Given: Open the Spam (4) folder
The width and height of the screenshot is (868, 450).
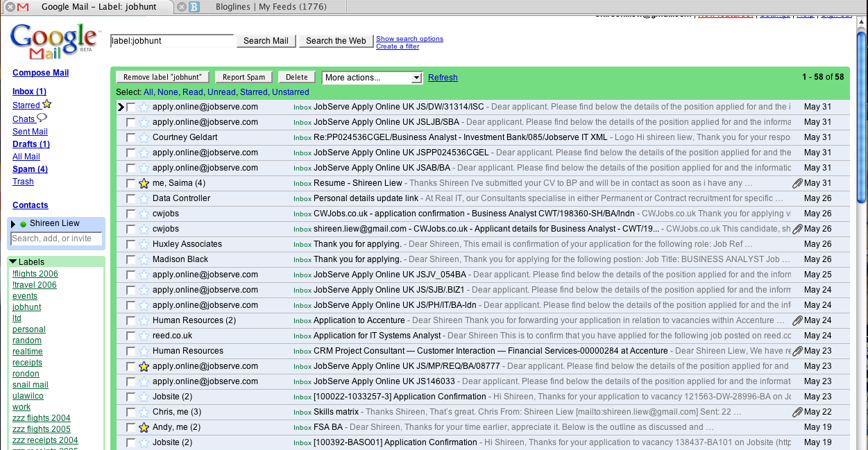Looking at the screenshot, I should 30,169.
